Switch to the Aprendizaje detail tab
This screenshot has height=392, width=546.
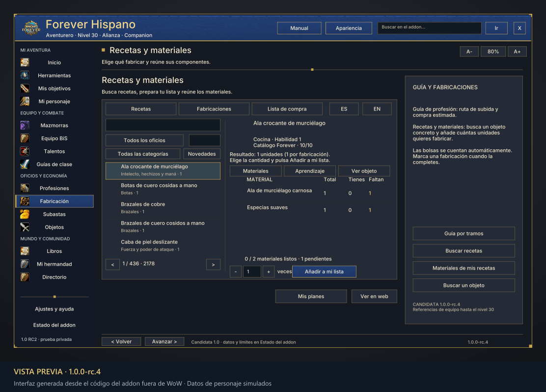point(310,171)
